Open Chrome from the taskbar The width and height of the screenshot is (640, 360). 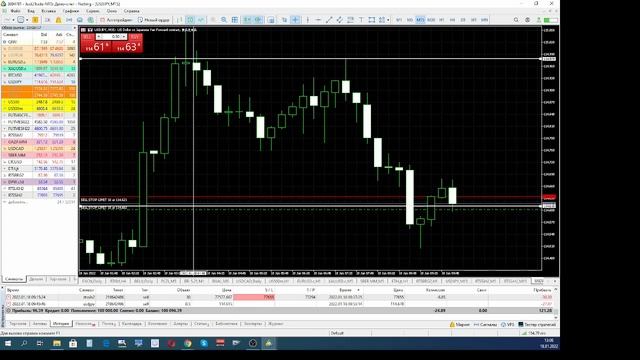pyautogui.click(x=187, y=343)
